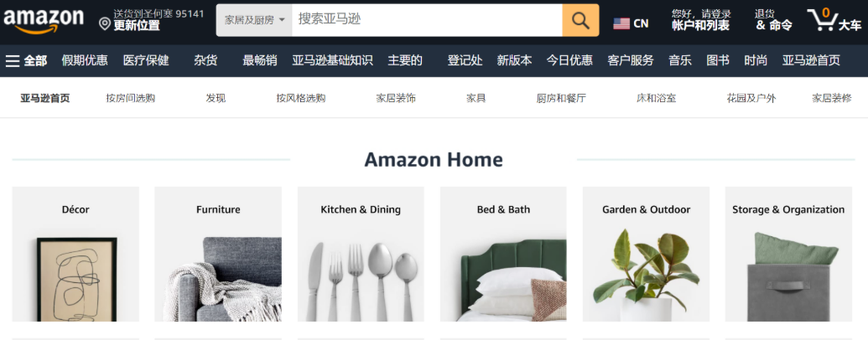Click the US flag language icon
Screen dimensions: 868x340
point(621,23)
